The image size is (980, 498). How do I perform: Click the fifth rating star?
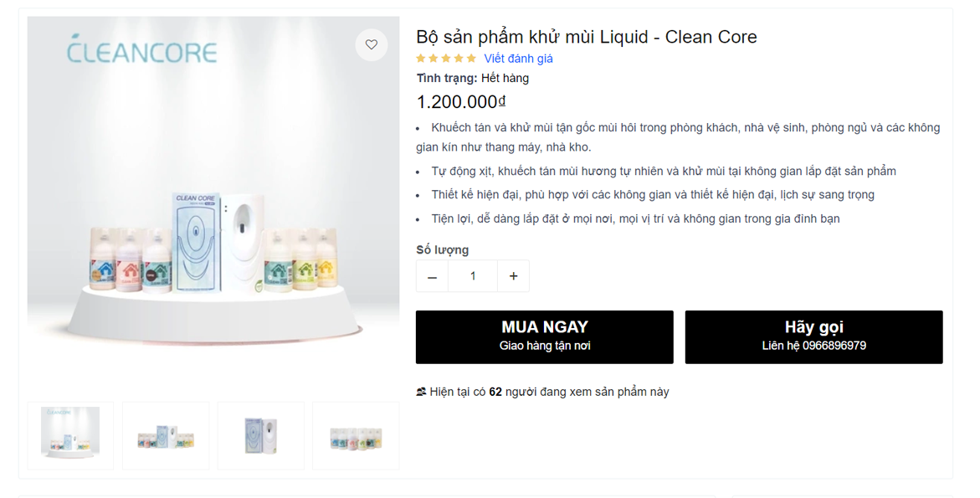[471, 59]
